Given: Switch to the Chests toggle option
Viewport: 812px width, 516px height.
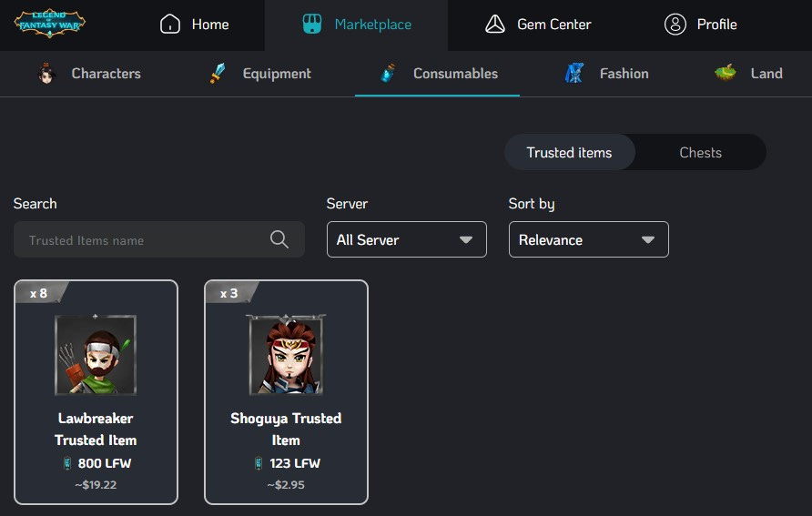Looking at the screenshot, I should point(700,152).
